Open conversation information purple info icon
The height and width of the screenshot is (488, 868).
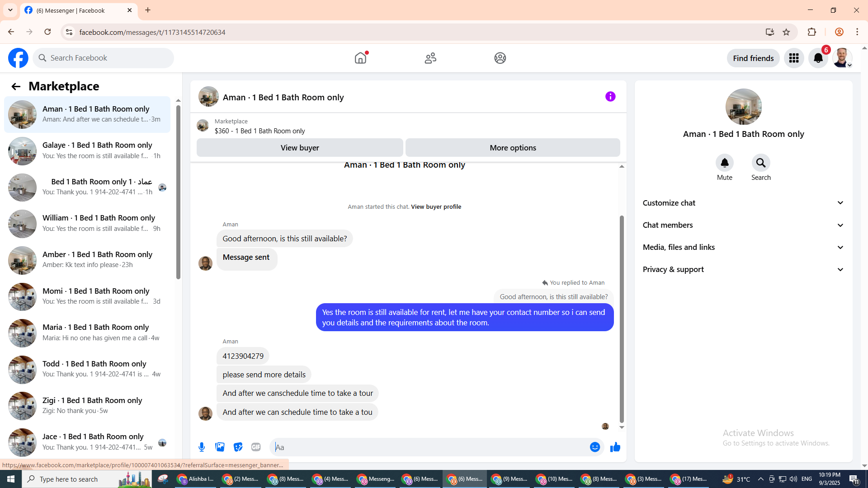tap(610, 96)
